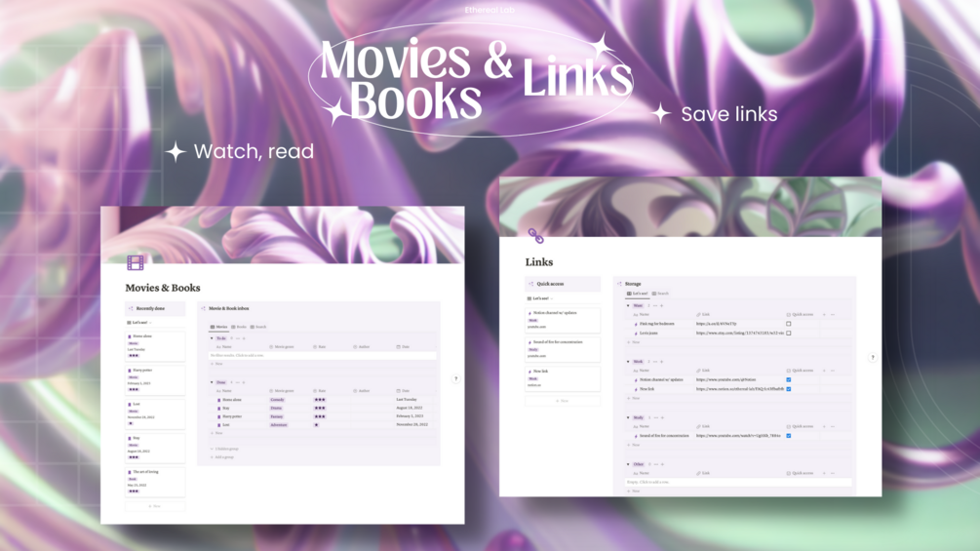Collapse the Study group in Storage
Screen dimensions: 980x551
click(x=628, y=418)
